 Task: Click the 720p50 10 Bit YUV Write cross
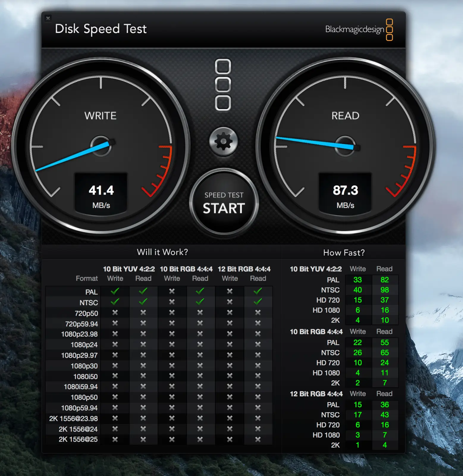[115, 312]
